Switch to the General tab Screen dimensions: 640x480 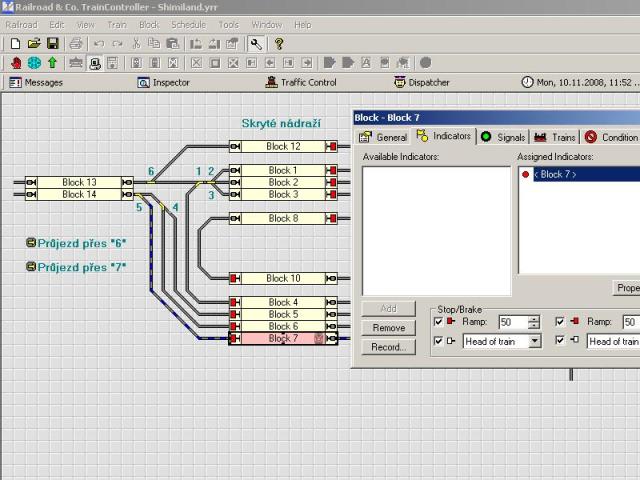tap(383, 137)
